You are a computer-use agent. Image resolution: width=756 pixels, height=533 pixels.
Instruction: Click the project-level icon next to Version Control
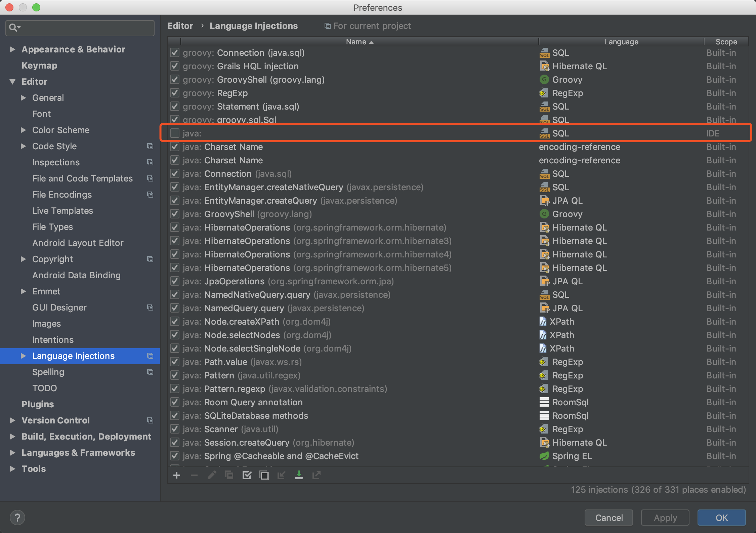pyautogui.click(x=150, y=420)
